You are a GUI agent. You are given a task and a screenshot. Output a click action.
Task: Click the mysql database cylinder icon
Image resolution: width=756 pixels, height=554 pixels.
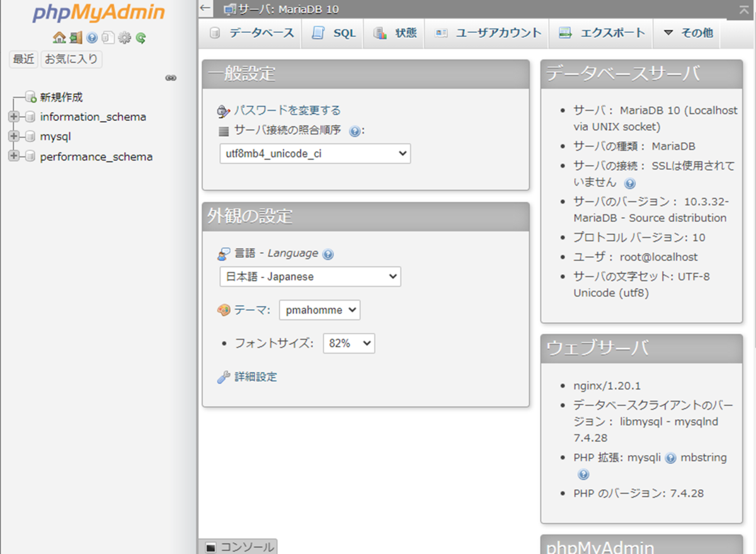pos(30,137)
